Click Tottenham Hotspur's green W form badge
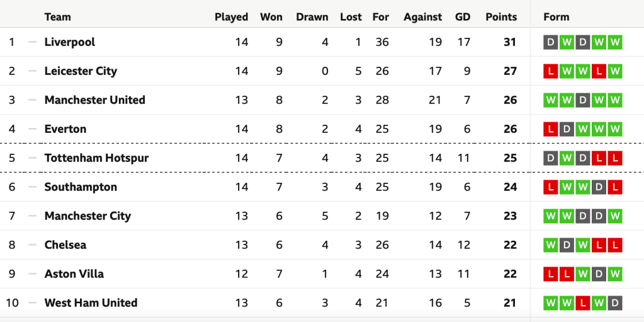 (x=567, y=158)
